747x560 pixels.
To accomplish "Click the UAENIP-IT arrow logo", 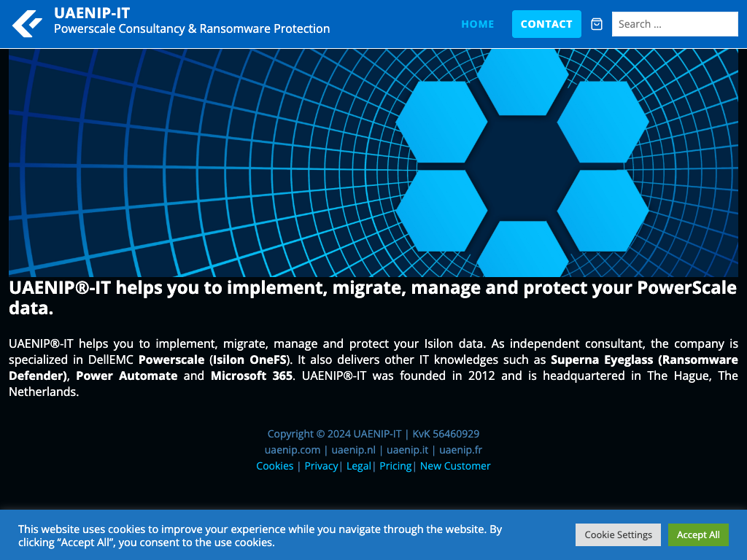I will click(27, 24).
